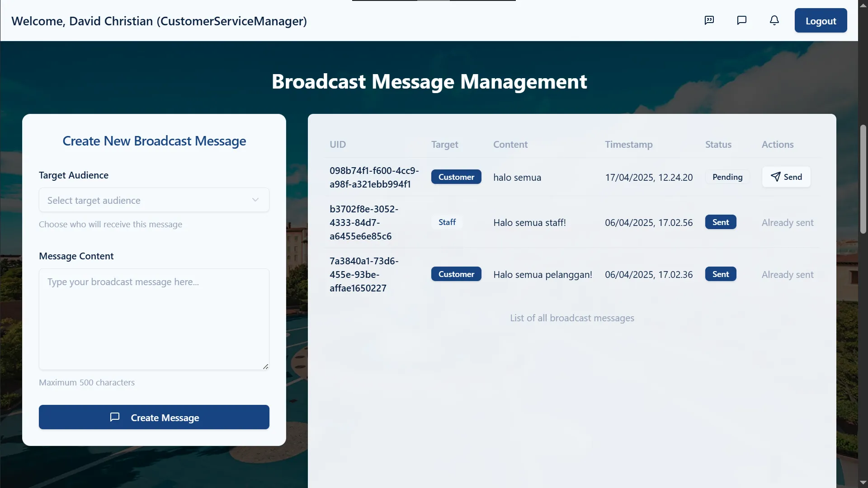Click into the broadcast message content textarea

pos(154,319)
